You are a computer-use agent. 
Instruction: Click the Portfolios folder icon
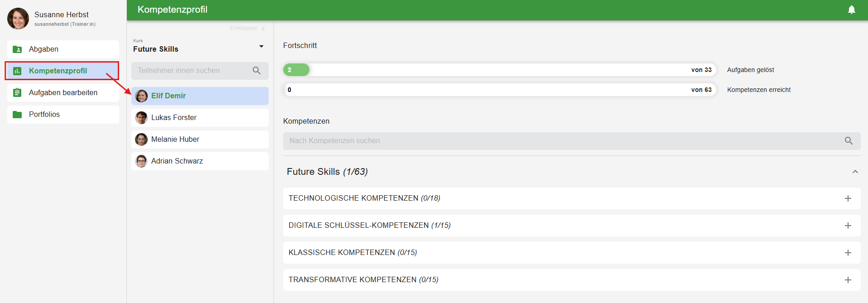pyautogui.click(x=17, y=115)
